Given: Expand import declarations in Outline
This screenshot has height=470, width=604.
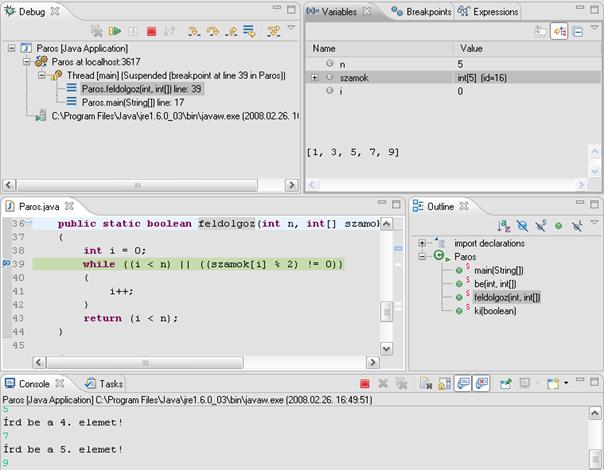Looking at the screenshot, I should point(422,243).
